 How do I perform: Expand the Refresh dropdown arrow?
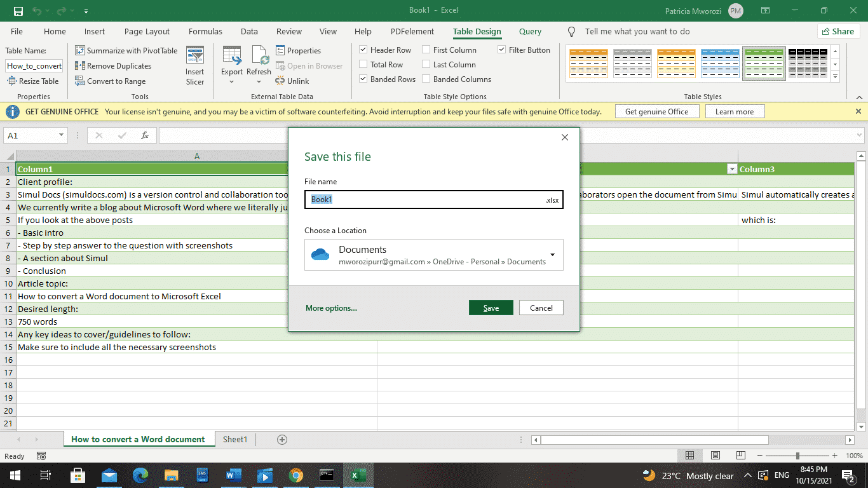[x=259, y=81]
